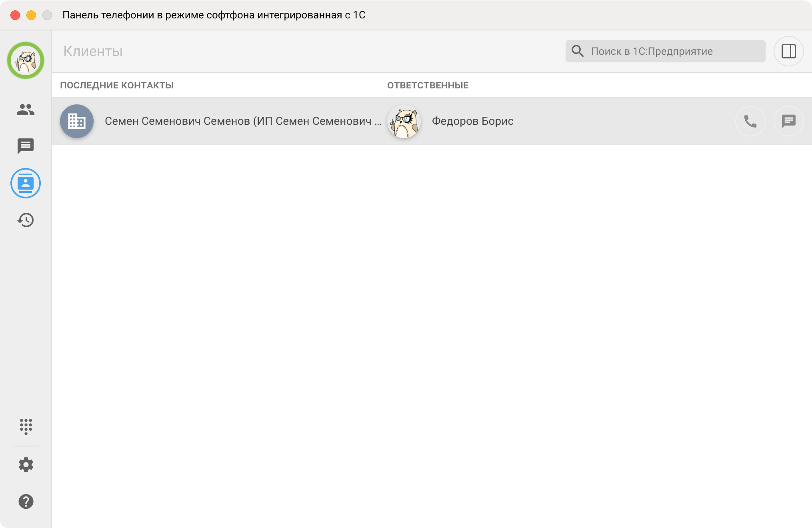812x528 pixels.
Task: Call Федоров Борис with the phone button
Action: point(750,121)
